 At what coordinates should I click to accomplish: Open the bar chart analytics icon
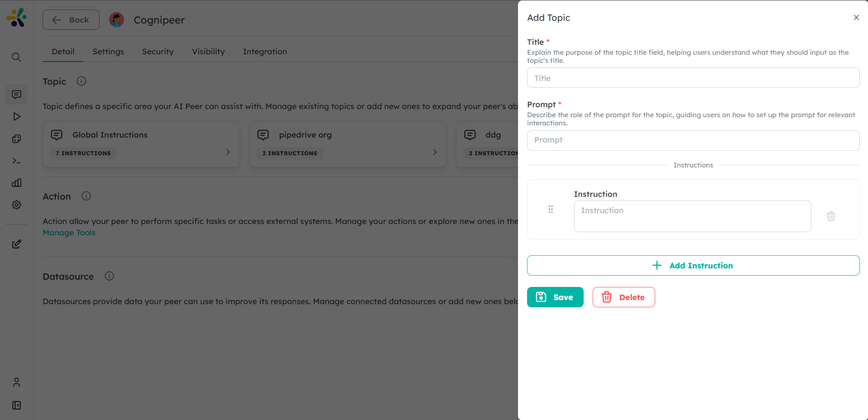pyautogui.click(x=17, y=183)
